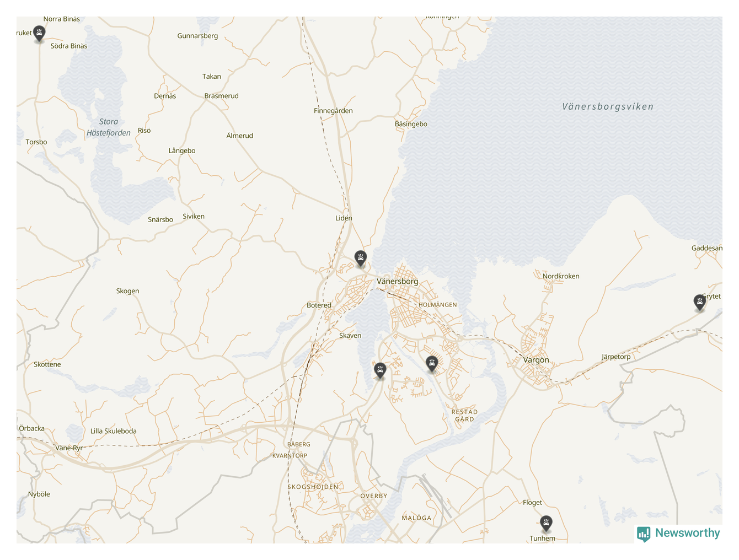Click the Takan place label
739x560 pixels.
coord(212,77)
